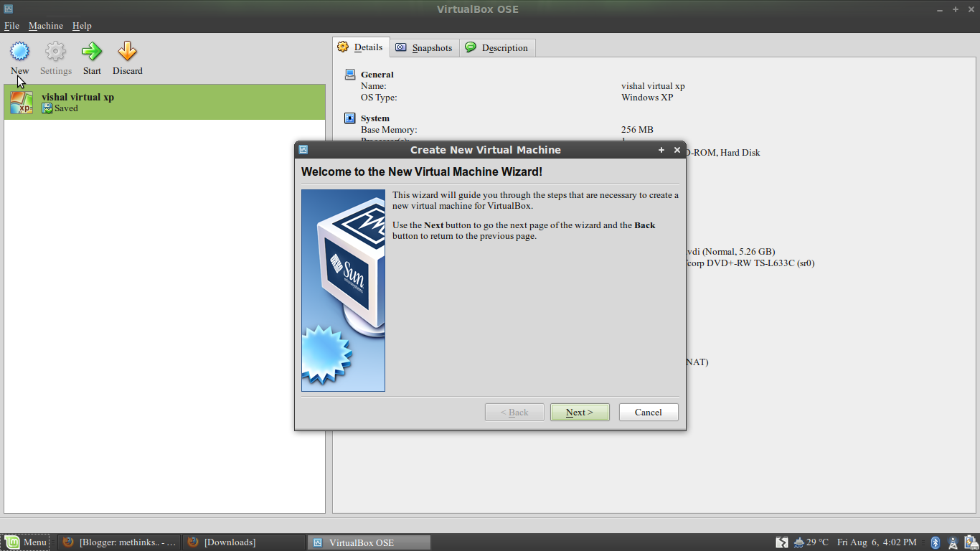The width and height of the screenshot is (980, 551).
Task: Click the Description tab speech bubble icon
Action: [x=471, y=47]
